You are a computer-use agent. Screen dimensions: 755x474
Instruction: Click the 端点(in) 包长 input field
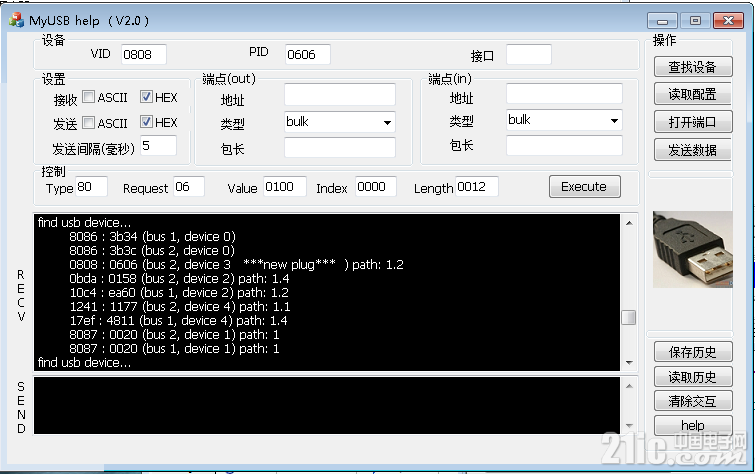564,145
